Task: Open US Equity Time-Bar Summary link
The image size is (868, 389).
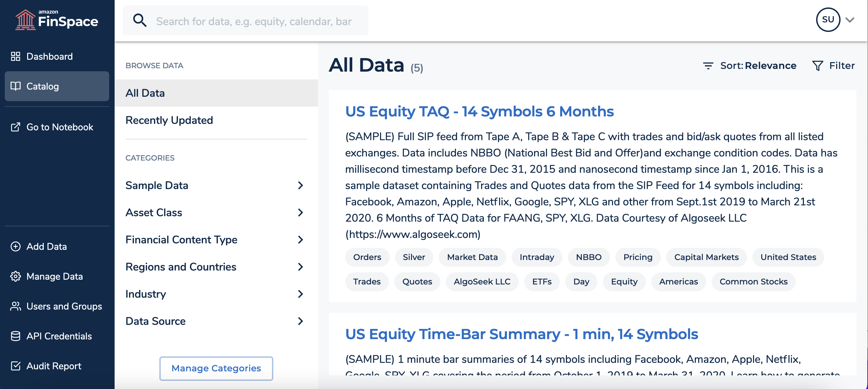Action: 521,334
